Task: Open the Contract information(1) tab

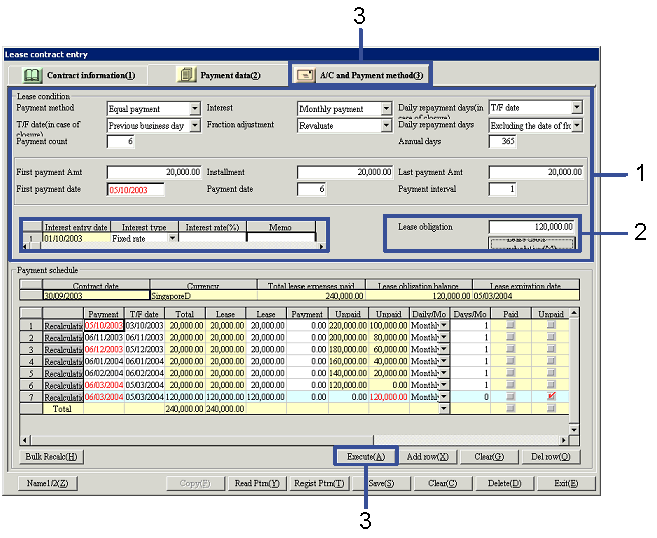Action: pyautogui.click(x=78, y=75)
